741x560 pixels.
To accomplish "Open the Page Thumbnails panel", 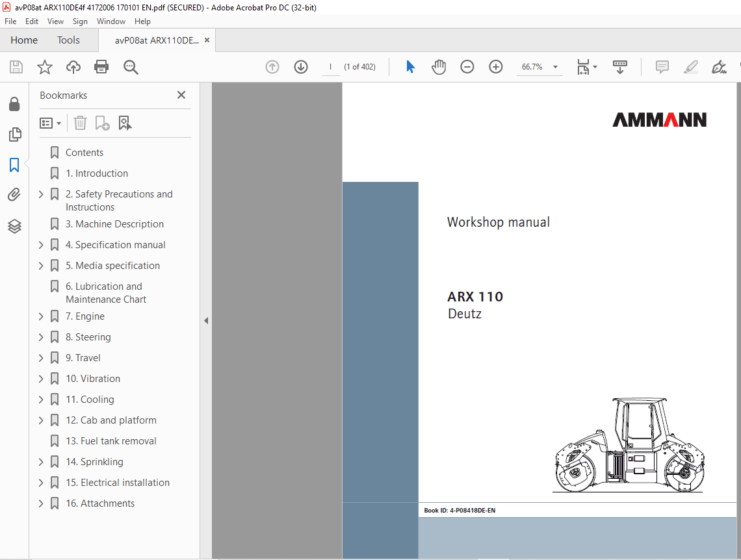I will click(x=14, y=134).
